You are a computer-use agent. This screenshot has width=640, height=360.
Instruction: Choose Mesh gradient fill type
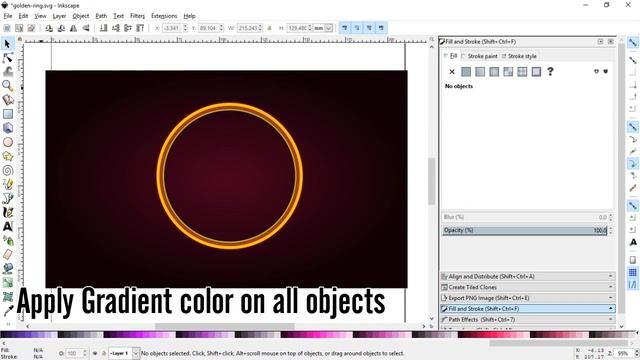(x=508, y=72)
